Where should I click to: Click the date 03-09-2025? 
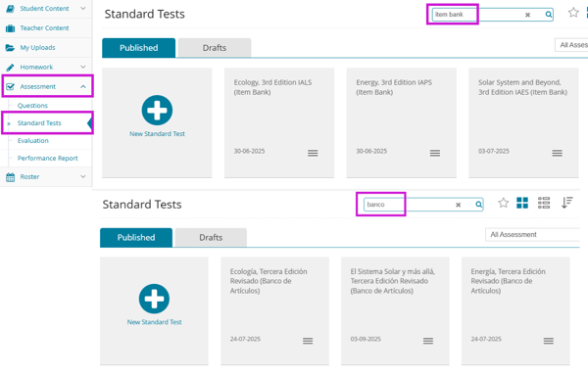(x=366, y=339)
